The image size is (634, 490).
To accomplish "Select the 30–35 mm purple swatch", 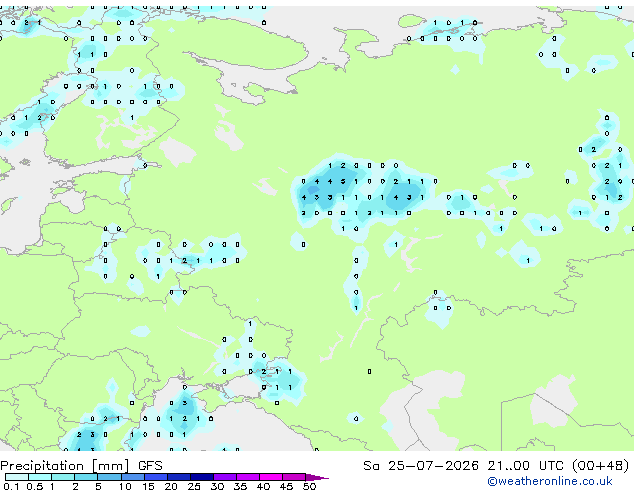I will click(x=225, y=477).
